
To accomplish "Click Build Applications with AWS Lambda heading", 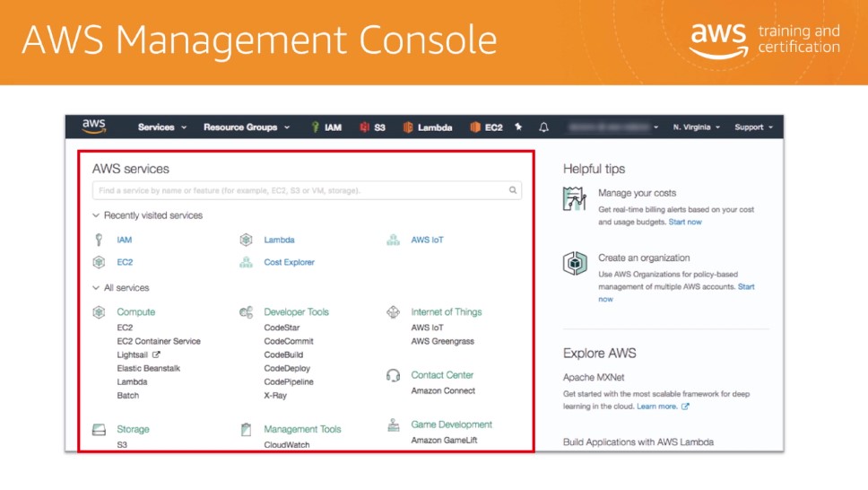I will tap(638, 442).
